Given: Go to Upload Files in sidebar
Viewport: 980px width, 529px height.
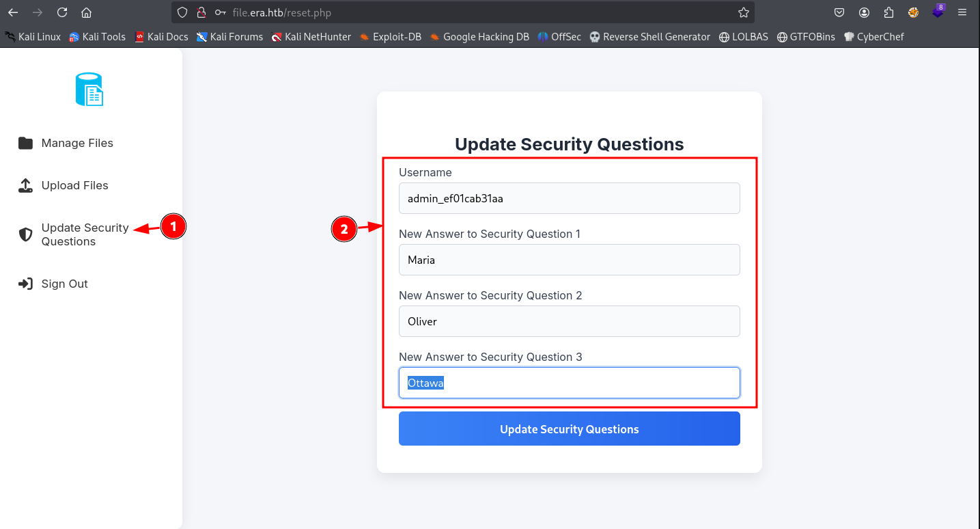Looking at the screenshot, I should pyautogui.click(x=74, y=185).
